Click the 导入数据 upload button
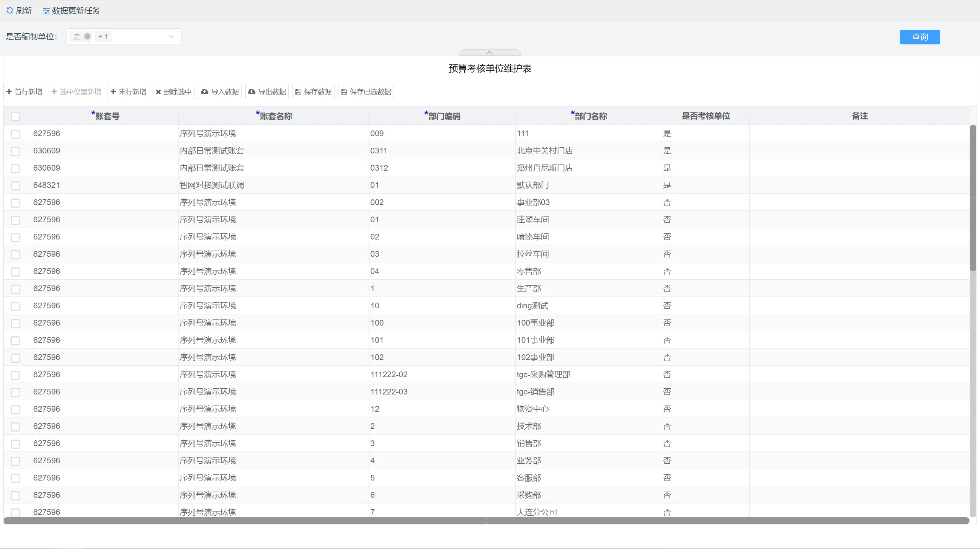980x549 pixels. click(x=220, y=92)
